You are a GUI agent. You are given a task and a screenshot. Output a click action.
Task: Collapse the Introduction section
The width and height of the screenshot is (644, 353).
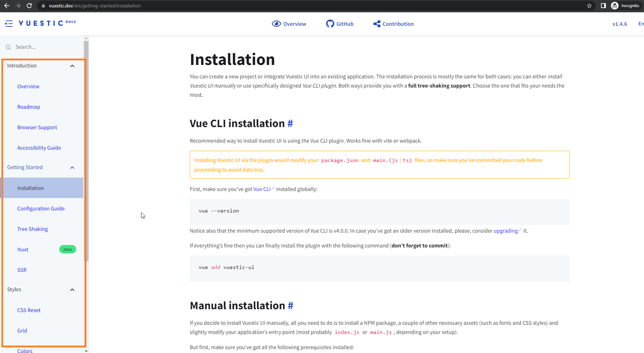pos(72,66)
